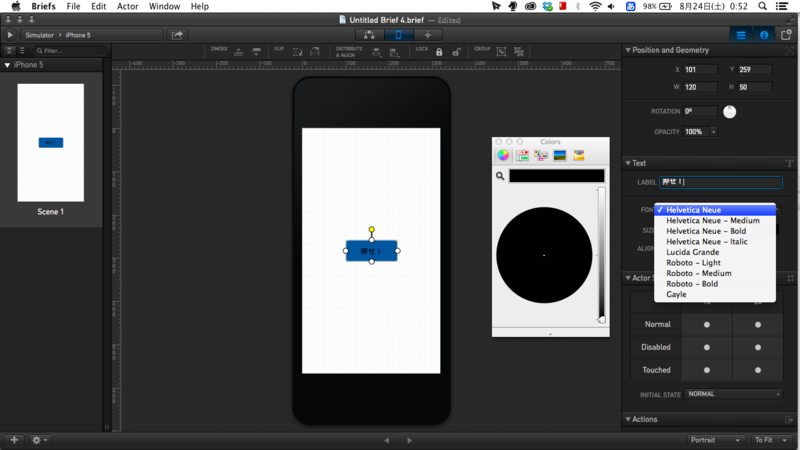Switch to the device scene view
Screen dimensions: 800x450
(x=398, y=35)
